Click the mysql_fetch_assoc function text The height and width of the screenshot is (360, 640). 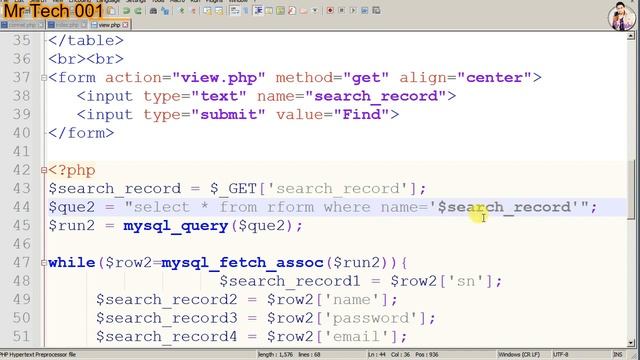point(242,263)
